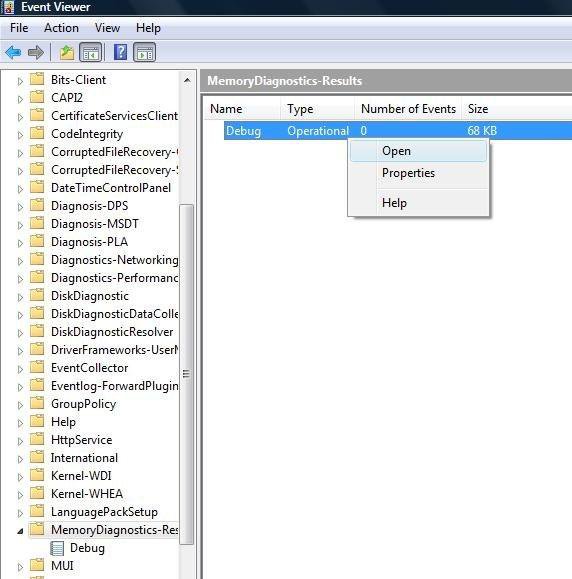Expand the Diagnostics-Networking tree node
This screenshot has height=579, width=572.
[x=20, y=261]
